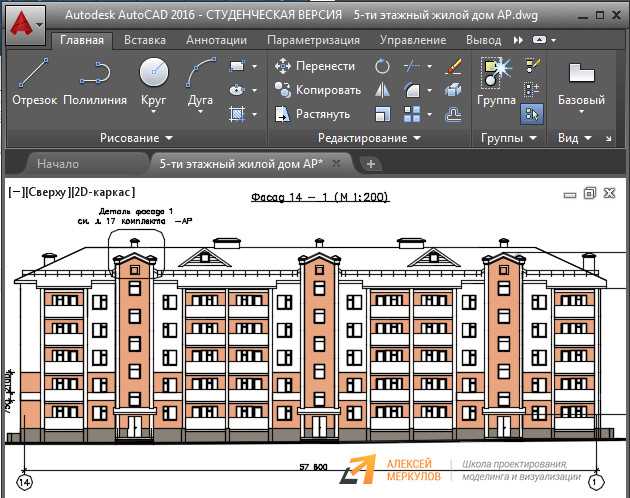630x498 pixels.
Task: Toggle the group selection on/off button
Action: click(x=533, y=114)
